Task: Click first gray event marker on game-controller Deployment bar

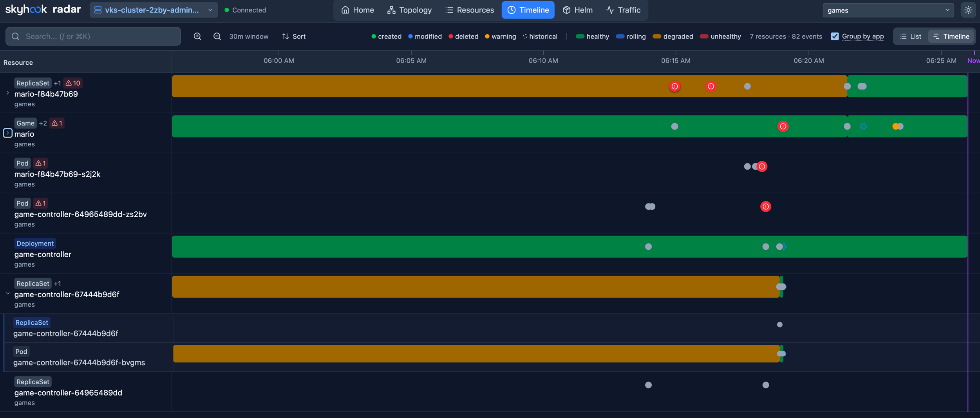Action: [648, 247]
